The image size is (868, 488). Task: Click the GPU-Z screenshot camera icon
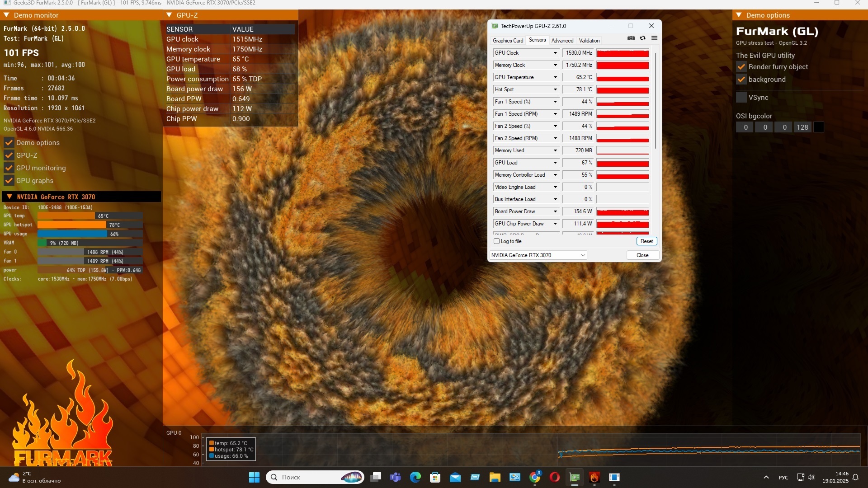(631, 38)
